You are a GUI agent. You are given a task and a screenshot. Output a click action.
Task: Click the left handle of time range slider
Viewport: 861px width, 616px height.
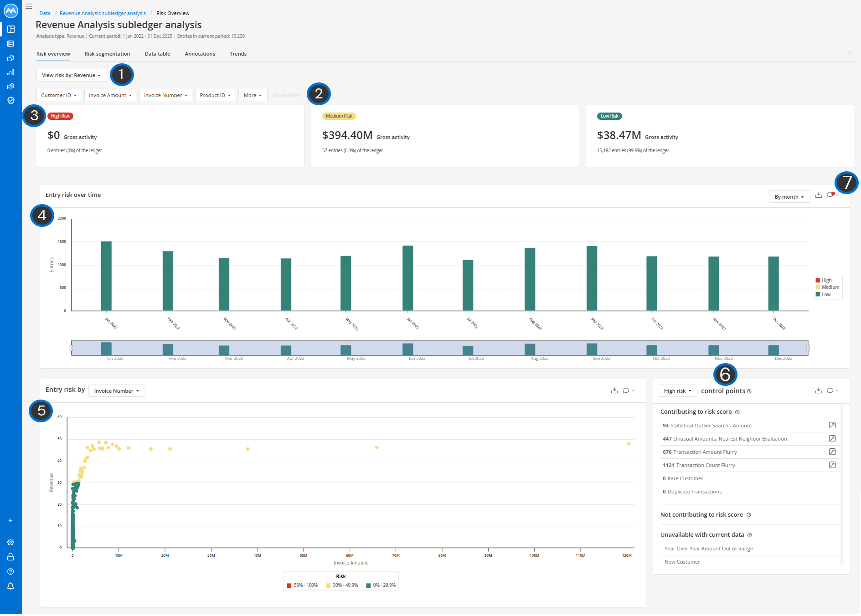[71, 348]
